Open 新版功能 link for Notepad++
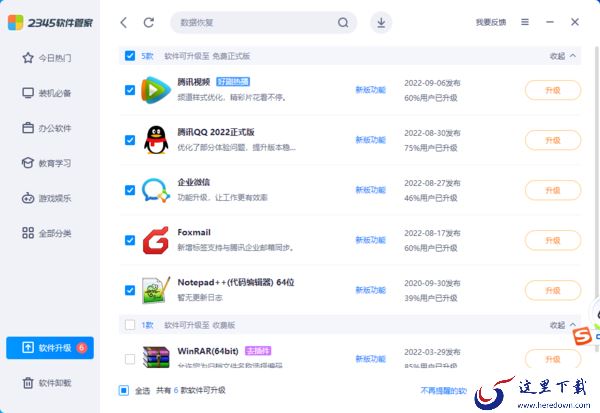Viewport: 600px width, 413px height. [370, 290]
